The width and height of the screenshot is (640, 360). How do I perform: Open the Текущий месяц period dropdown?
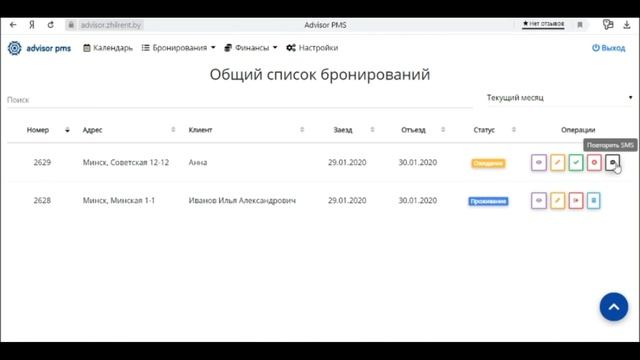tap(559, 98)
